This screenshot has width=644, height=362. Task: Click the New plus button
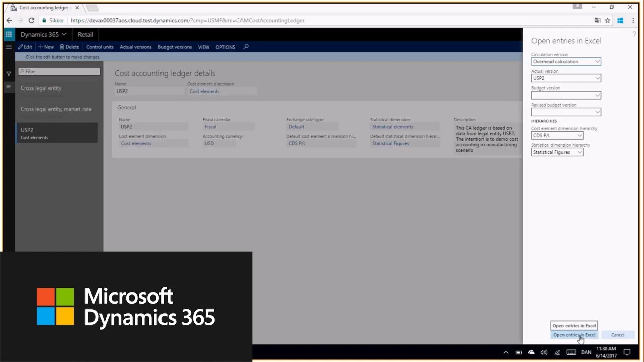coord(46,47)
